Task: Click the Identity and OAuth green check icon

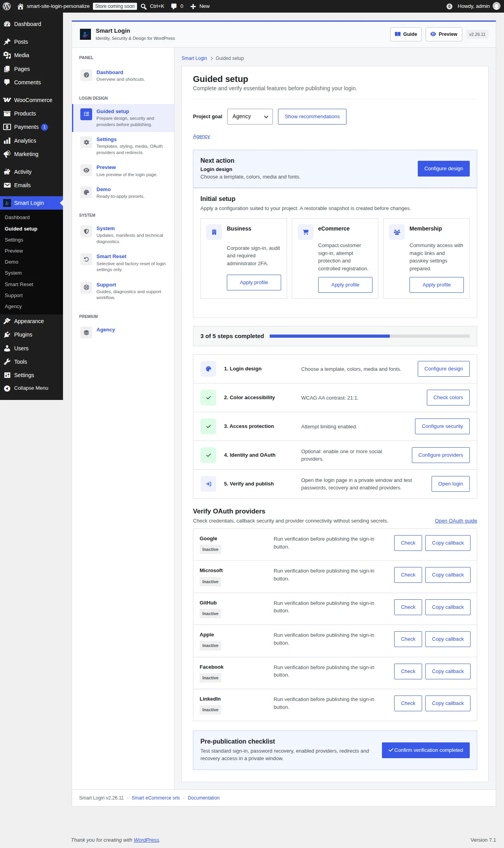Action: click(x=208, y=455)
